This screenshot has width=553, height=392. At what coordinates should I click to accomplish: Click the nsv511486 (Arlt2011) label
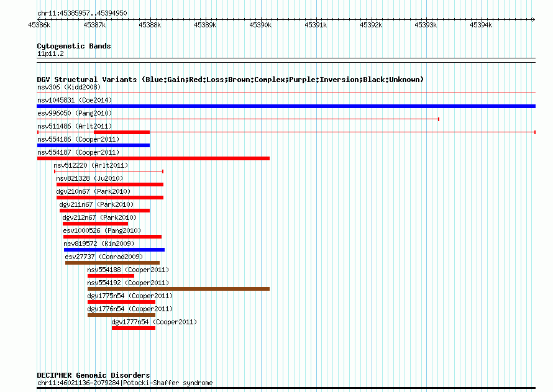click(x=75, y=126)
